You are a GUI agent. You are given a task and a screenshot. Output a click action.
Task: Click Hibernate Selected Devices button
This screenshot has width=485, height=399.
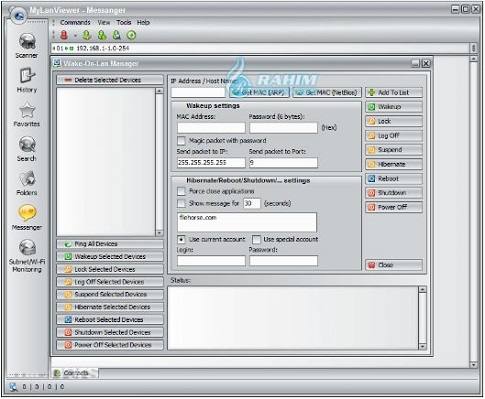pos(110,307)
